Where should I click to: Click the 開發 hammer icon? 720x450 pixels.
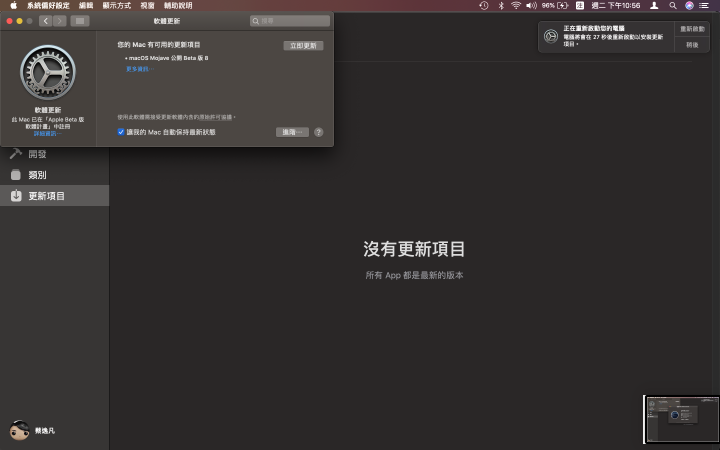click(x=16, y=154)
